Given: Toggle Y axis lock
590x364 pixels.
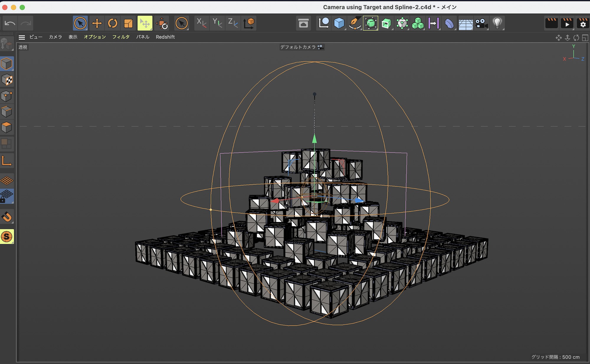Looking at the screenshot, I should click(217, 23).
